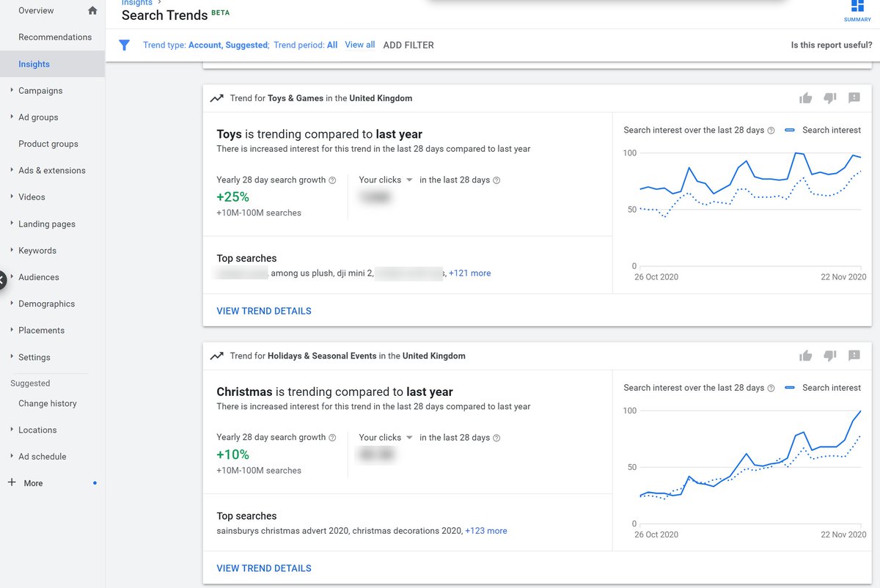Click the Toys search interest line chart
The height and width of the screenshot is (588, 880).
click(749, 209)
